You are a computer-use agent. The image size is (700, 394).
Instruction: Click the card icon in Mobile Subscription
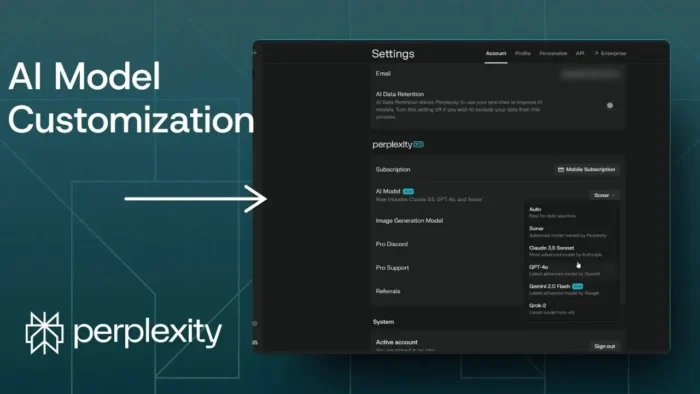[x=561, y=170]
